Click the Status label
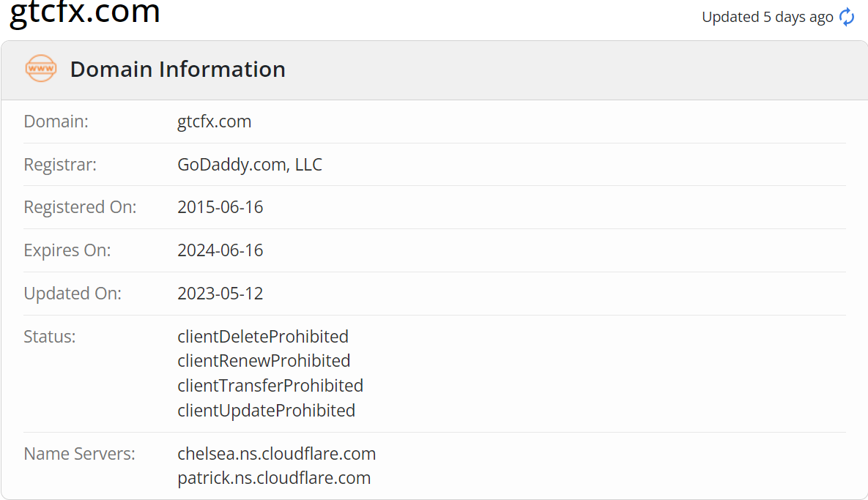The width and height of the screenshot is (868, 500). (x=50, y=336)
